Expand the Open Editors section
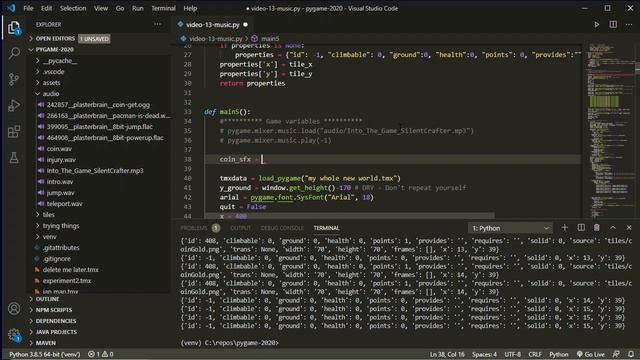 point(55,38)
